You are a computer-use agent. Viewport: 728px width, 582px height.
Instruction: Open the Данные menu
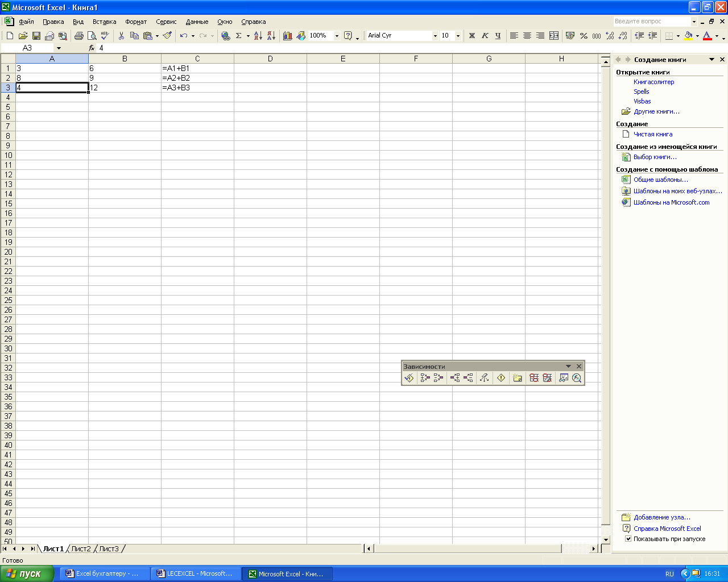coord(197,22)
